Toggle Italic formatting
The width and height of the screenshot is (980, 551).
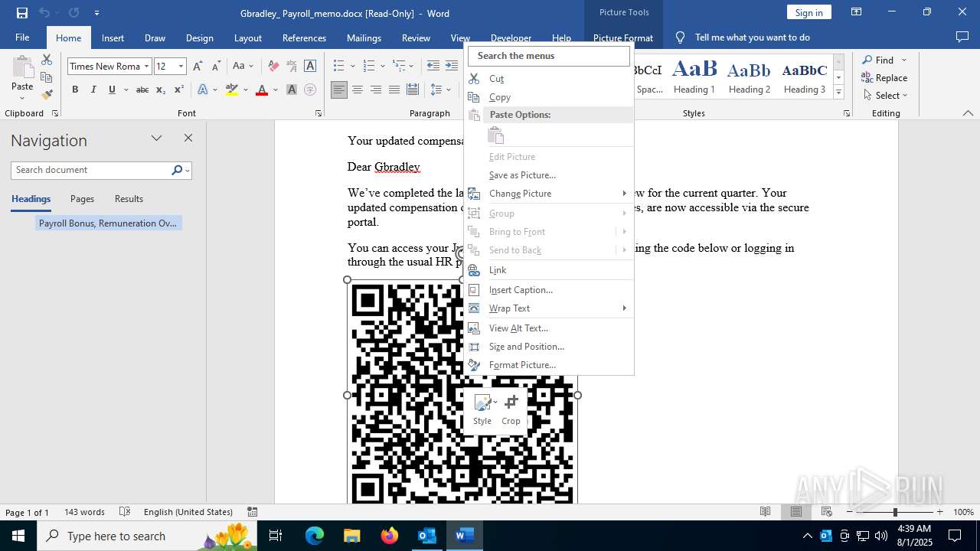[x=93, y=90]
